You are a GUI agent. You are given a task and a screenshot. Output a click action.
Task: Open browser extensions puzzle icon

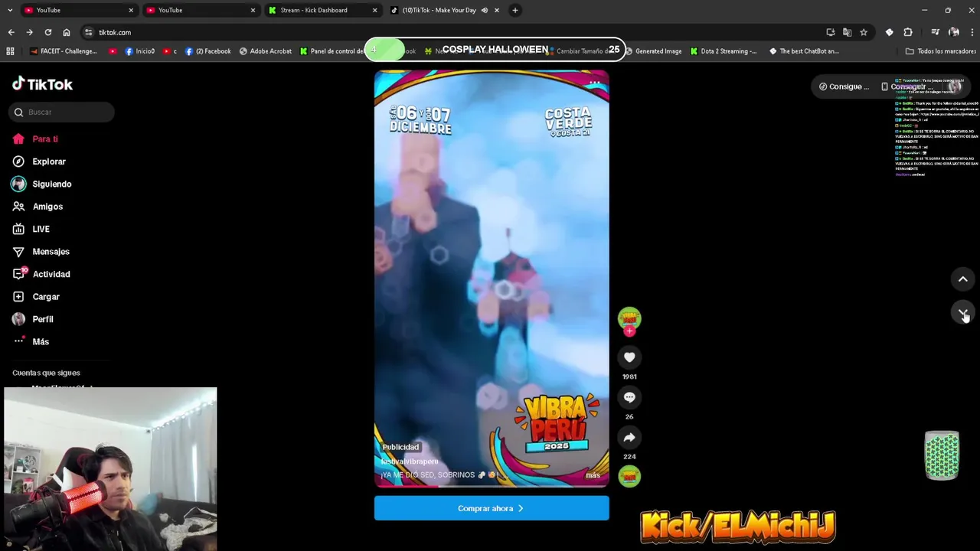[x=908, y=32]
